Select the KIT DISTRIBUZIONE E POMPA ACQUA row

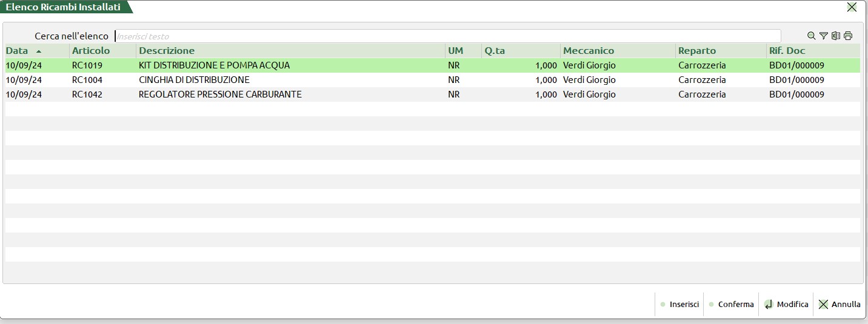214,65
